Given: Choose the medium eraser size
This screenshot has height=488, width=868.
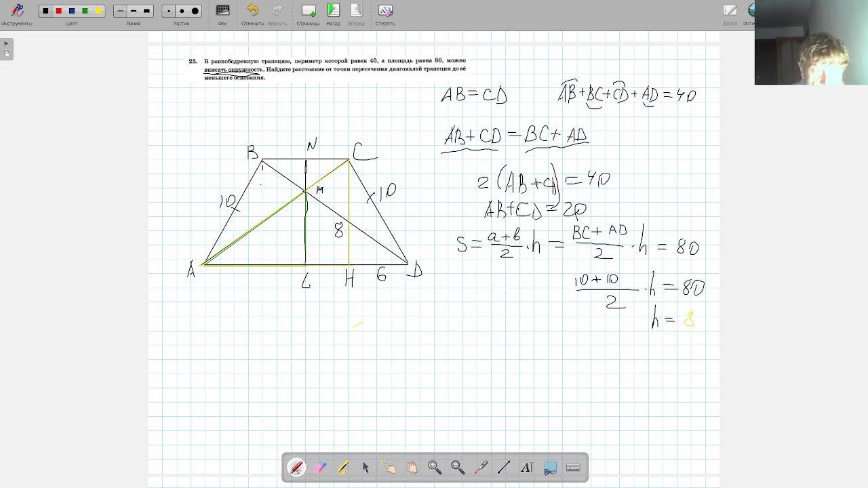Looking at the screenshot, I should point(182,11).
